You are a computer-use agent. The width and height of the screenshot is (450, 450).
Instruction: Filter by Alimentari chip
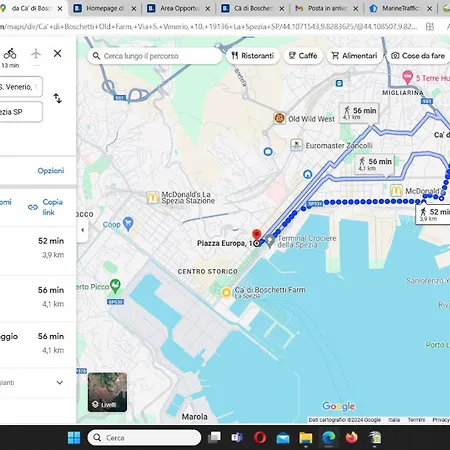(355, 56)
